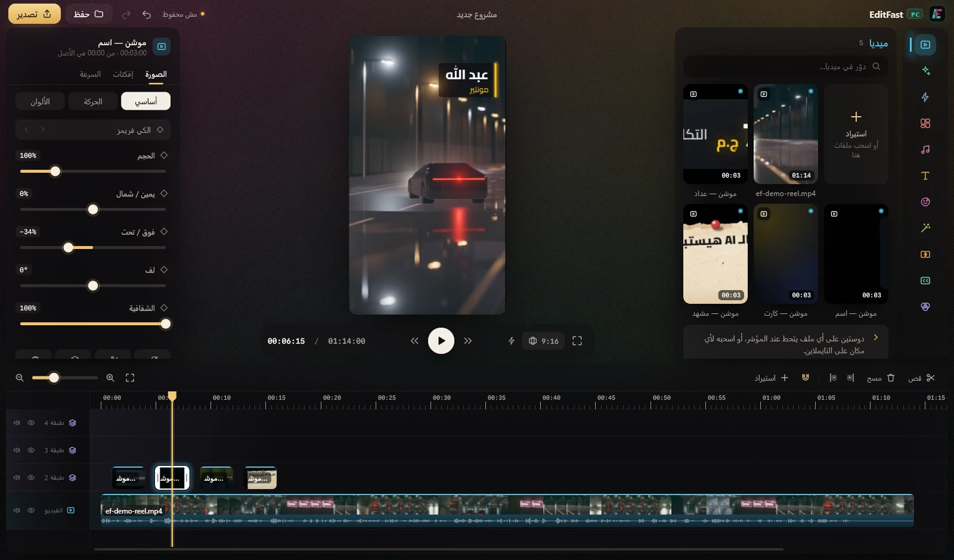The image size is (954, 560).
Task: Select the الحركة sub-tab
Action: [93, 101]
